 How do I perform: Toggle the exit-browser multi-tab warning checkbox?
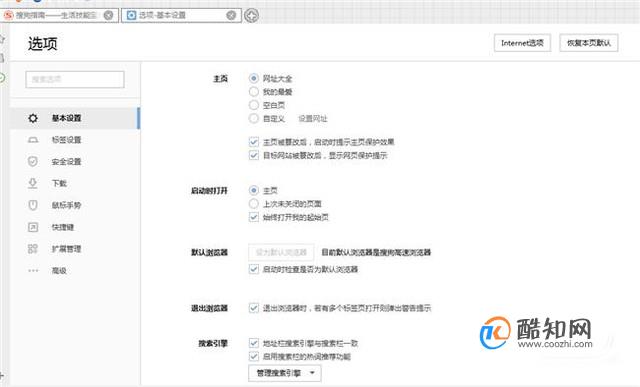253,308
